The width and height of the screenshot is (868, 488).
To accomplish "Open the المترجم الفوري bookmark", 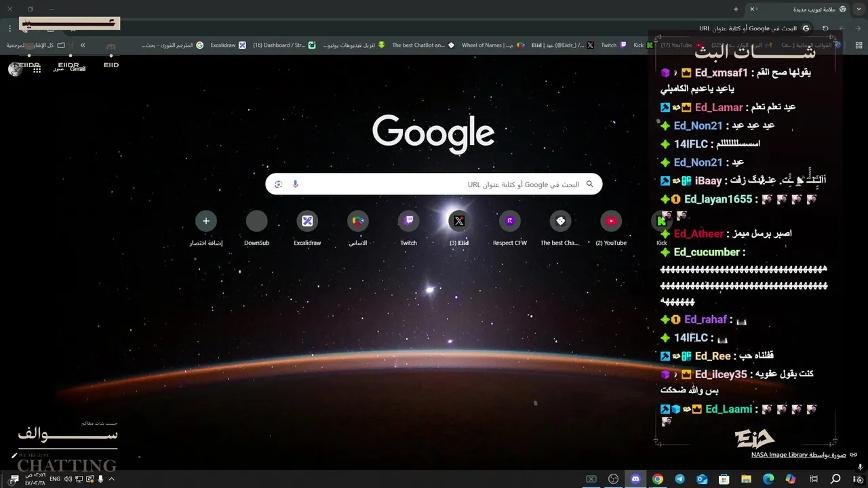I will pyautogui.click(x=173, y=45).
